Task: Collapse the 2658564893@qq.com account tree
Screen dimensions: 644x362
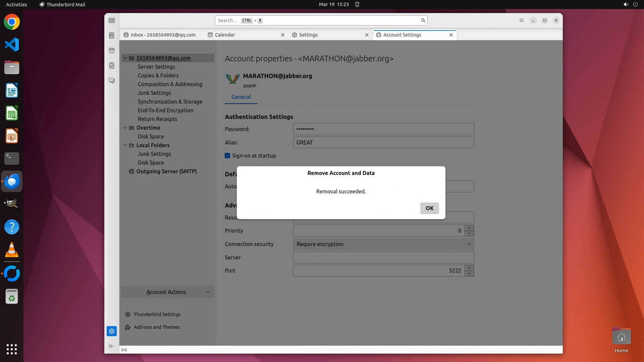Action: click(x=125, y=58)
